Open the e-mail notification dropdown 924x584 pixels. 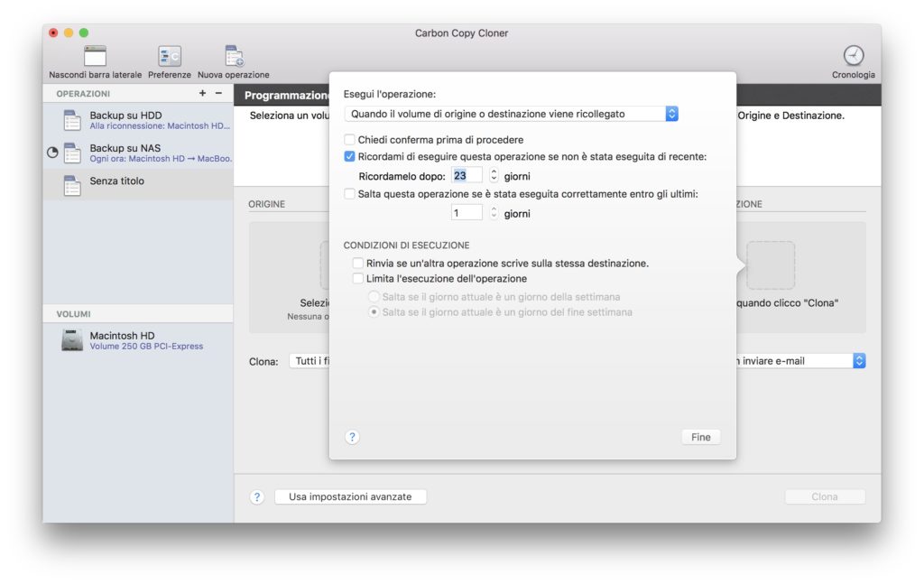[x=801, y=361]
